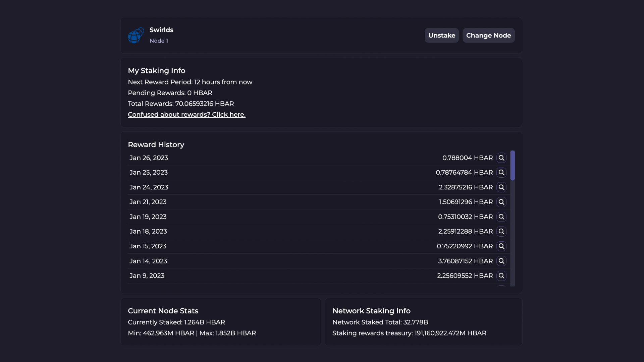Select the Jan 14, 2023 reward row
This screenshot has width=644, height=362.
point(148,261)
